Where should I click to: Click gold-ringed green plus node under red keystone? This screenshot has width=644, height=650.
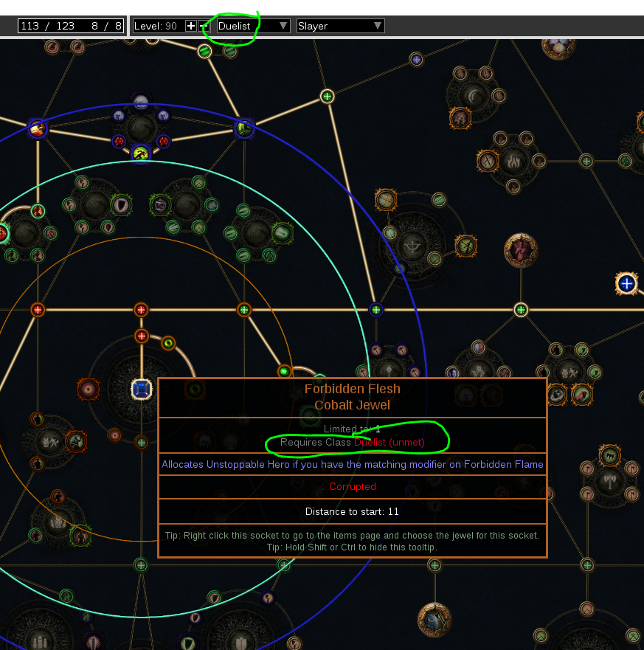click(521, 310)
